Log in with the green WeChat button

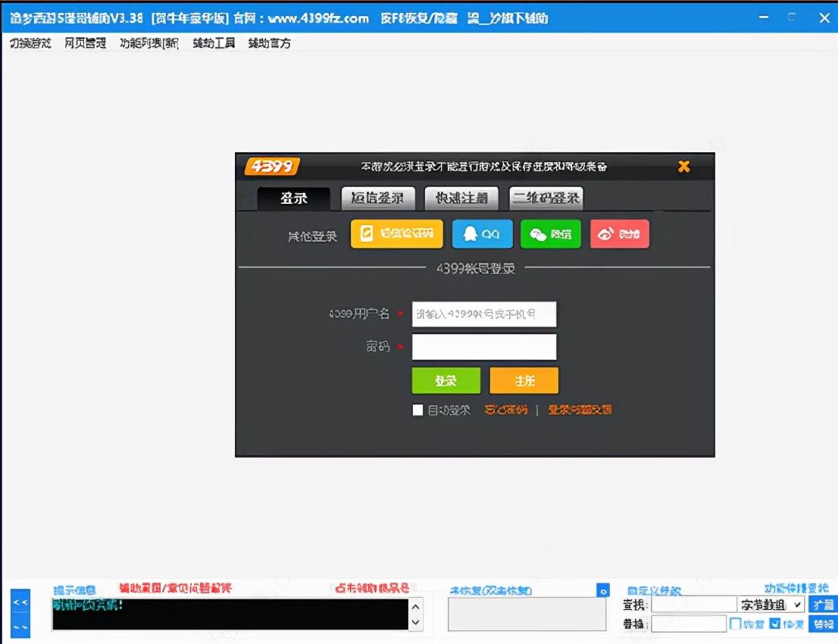(x=551, y=234)
